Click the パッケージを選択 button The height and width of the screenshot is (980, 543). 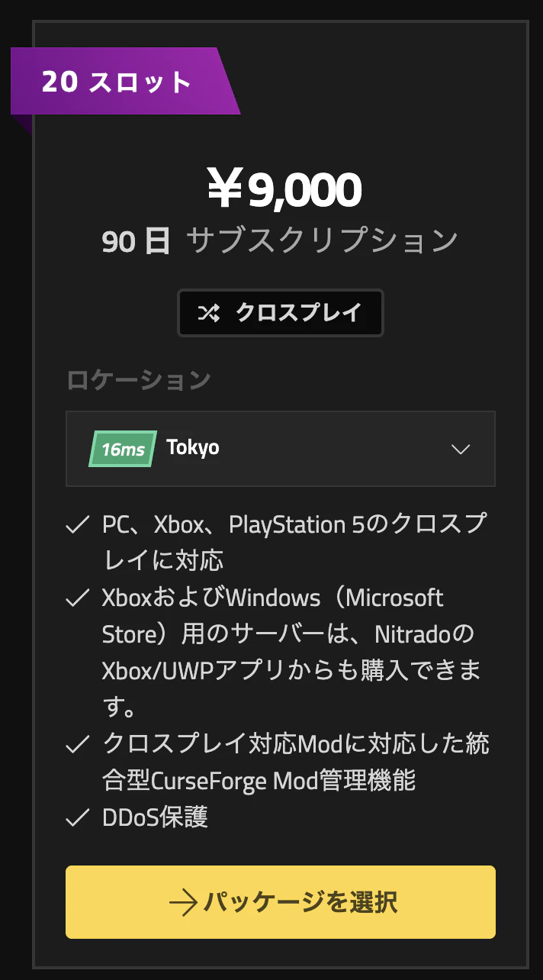click(281, 902)
